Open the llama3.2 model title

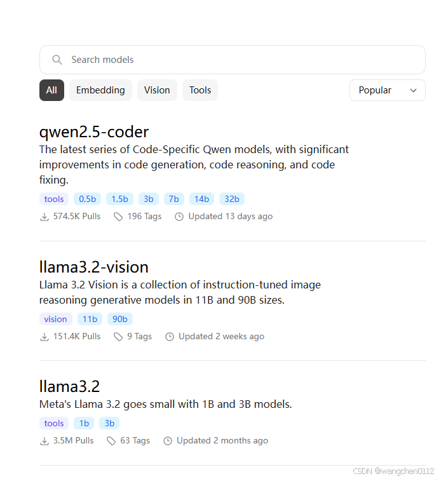[x=70, y=386]
